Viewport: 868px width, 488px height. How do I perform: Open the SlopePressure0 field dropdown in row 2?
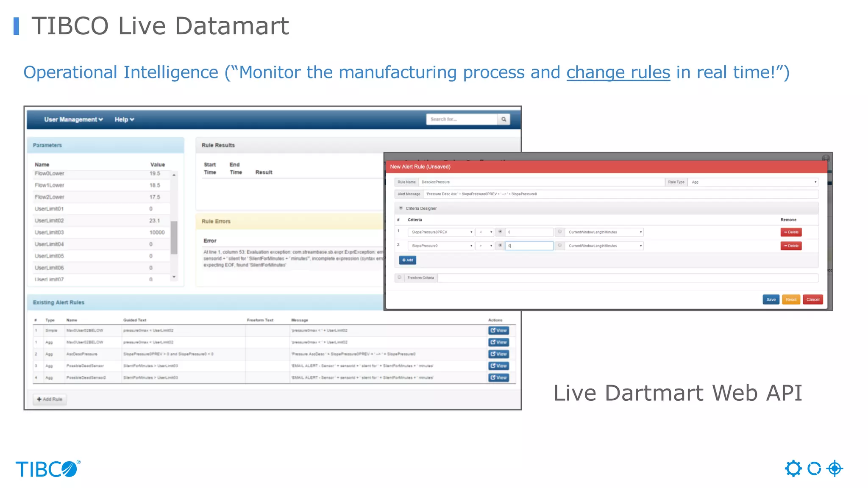[x=441, y=246]
